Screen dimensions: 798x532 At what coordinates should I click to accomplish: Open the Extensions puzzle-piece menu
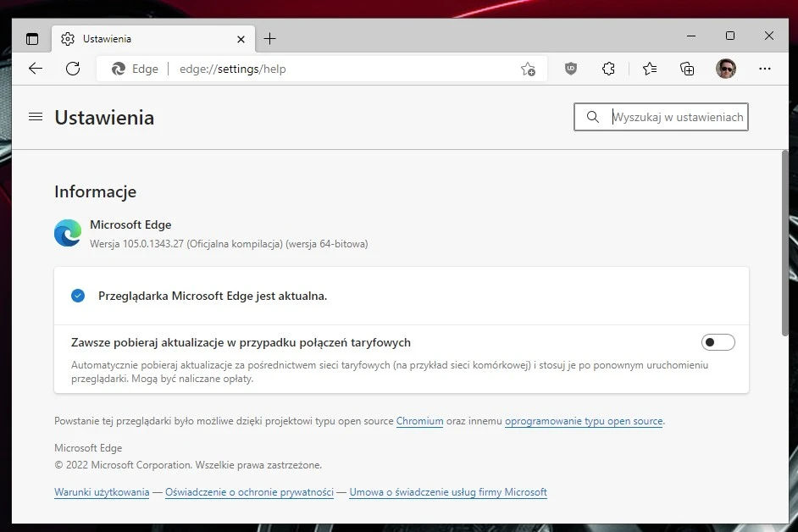608,69
